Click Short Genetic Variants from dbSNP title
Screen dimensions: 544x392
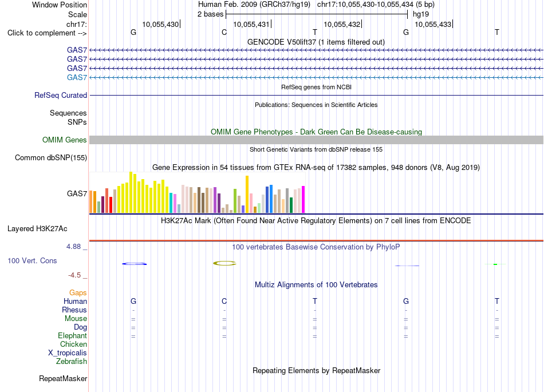[x=316, y=150]
